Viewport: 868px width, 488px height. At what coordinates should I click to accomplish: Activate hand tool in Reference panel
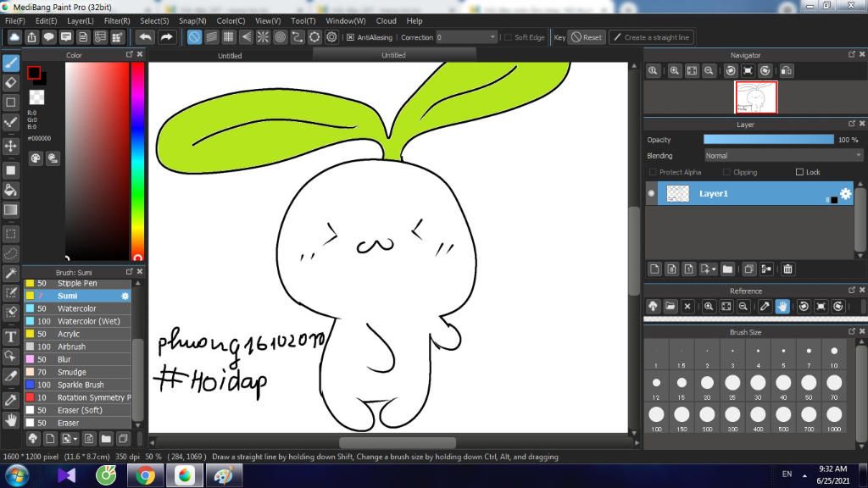pos(782,306)
